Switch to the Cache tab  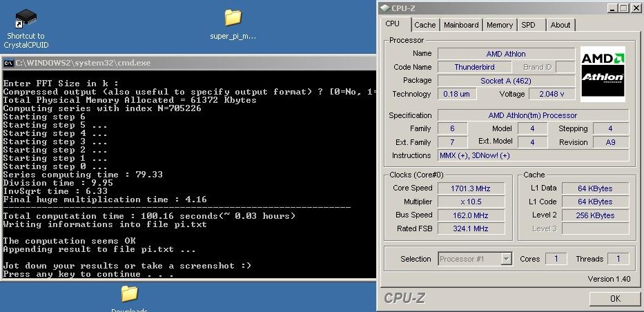[425, 25]
